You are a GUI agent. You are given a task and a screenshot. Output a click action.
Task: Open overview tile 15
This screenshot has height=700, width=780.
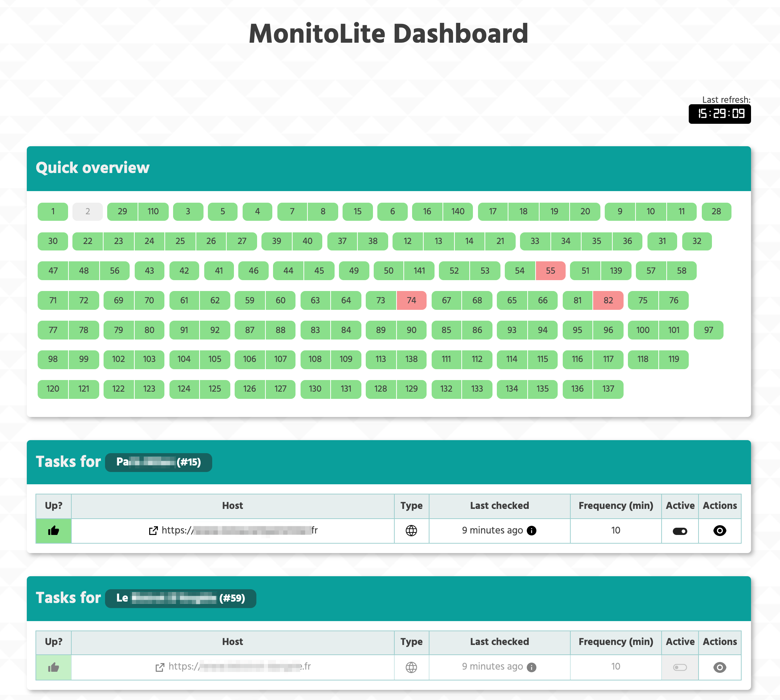(357, 211)
